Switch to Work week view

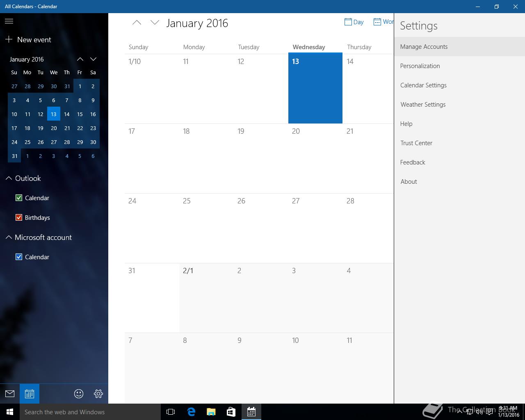point(383,22)
